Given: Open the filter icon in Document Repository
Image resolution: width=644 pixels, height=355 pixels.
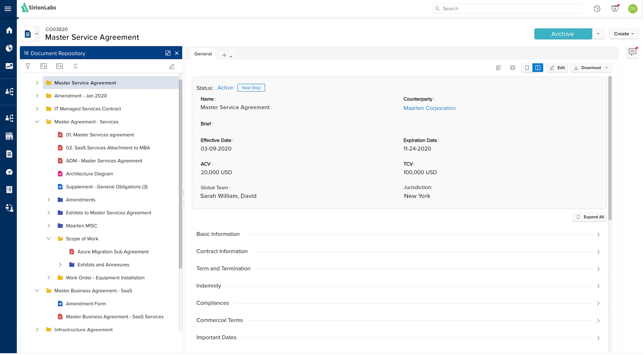Looking at the screenshot, I should (28, 66).
